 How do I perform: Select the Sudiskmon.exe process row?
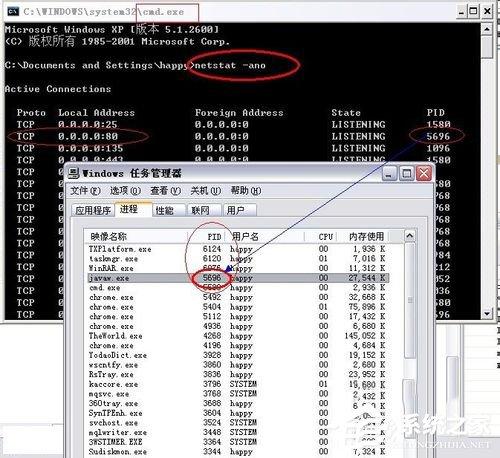tap(237, 452)
